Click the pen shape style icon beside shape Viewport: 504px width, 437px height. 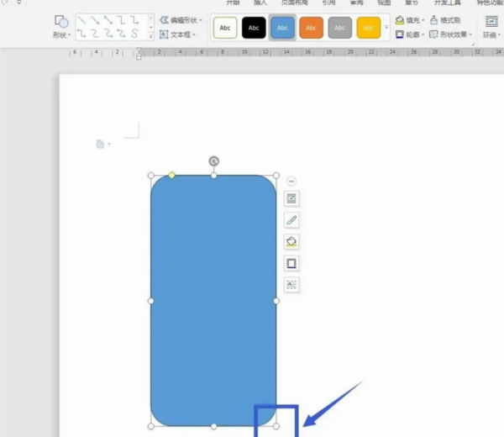291,220
